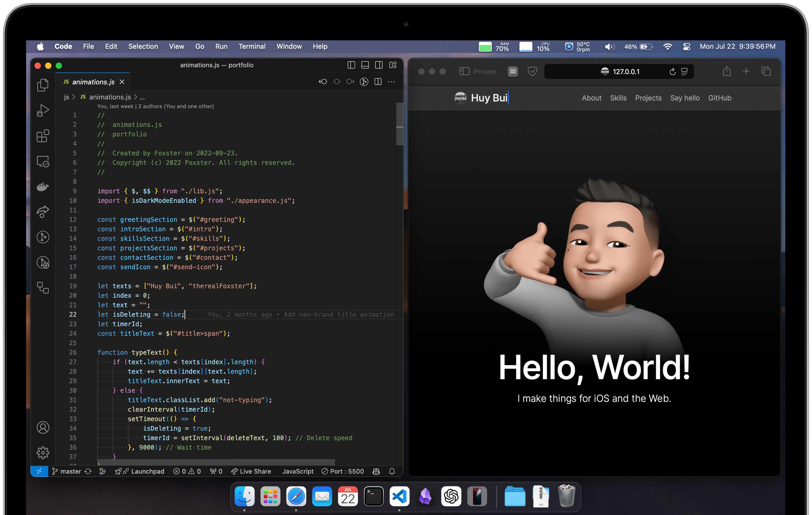Open the Terminal menu in the menu bar
Screen dimensions: 812x515
(x=251, y=46)
